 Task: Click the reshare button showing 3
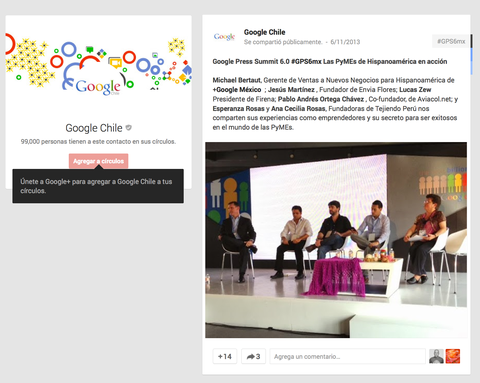click(x=253, y=356)
